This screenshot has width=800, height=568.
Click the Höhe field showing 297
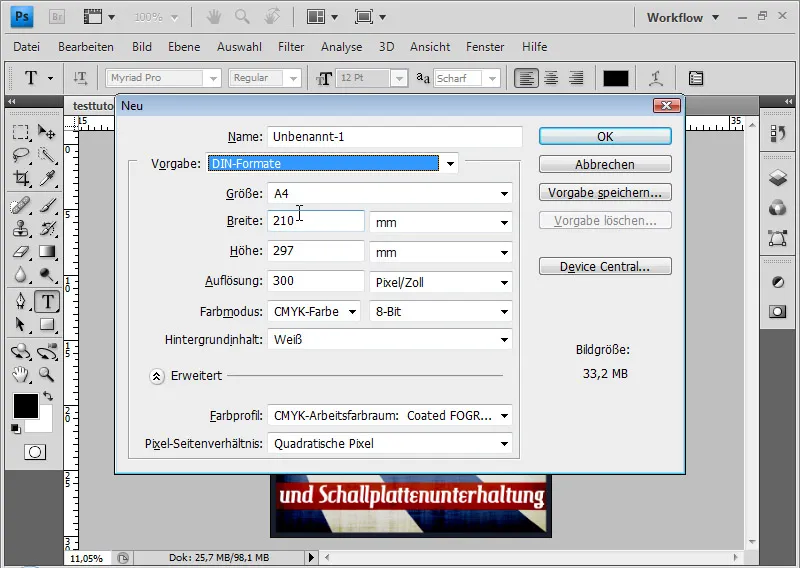point(316,251)
